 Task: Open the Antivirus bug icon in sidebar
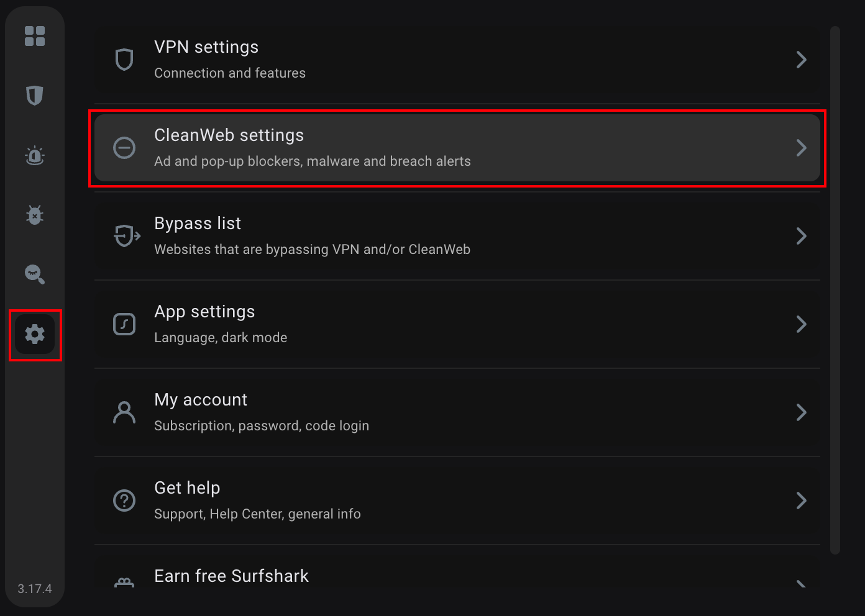[35, 215]
